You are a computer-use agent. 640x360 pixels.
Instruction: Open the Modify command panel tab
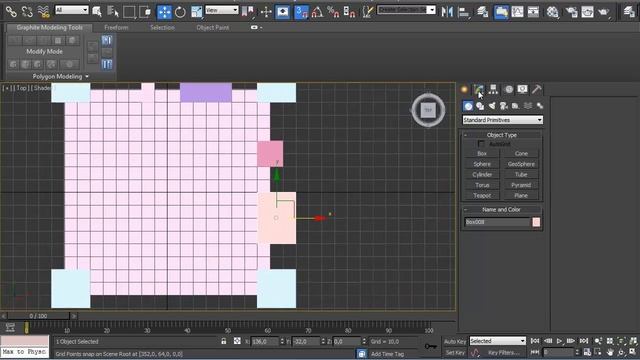(x=478, y=89)
